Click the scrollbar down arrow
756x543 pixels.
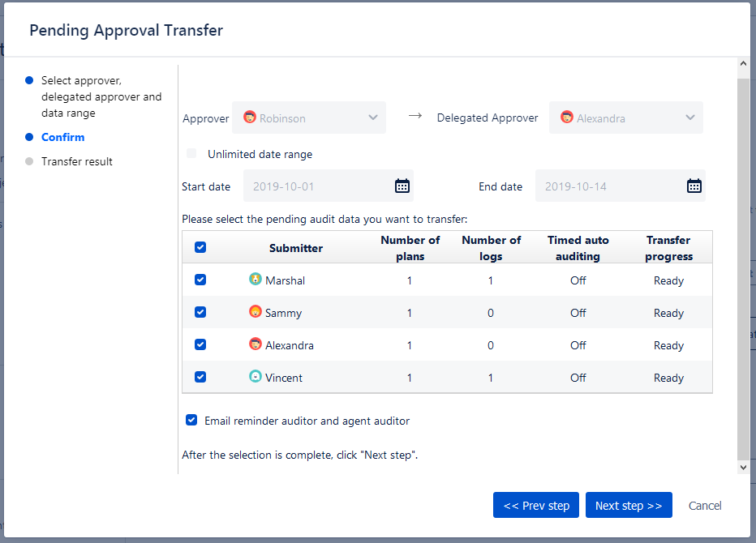pyautogui.click(x=743, y=468)
